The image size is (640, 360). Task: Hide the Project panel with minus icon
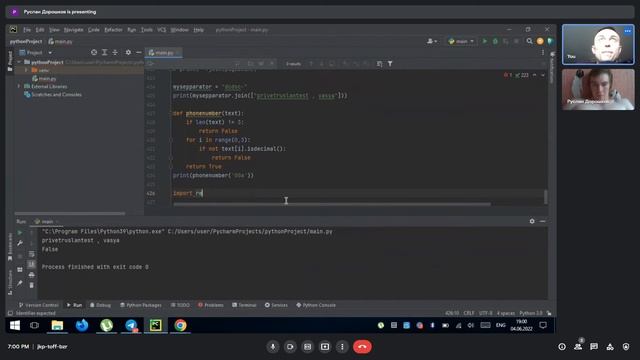tap(139, 52)
